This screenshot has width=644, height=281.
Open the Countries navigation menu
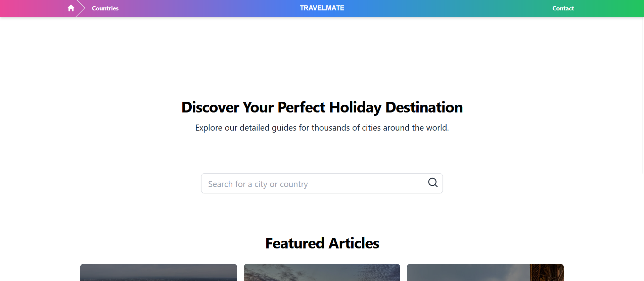coord(105,8)
